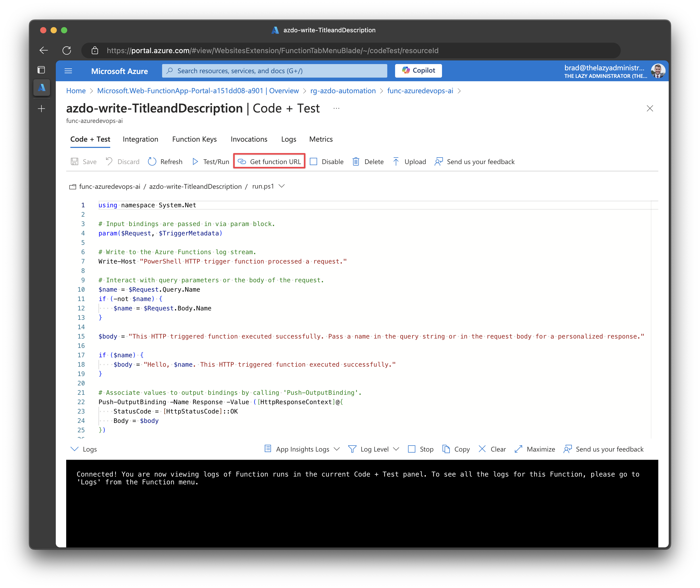Click the Save toolbar button
The image size is (700, 588).
point(84,162)
